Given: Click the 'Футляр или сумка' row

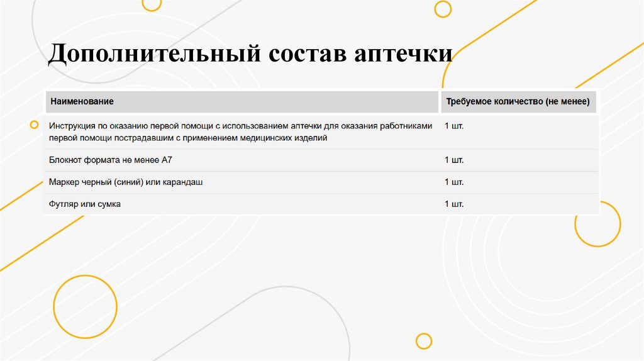Looking at the screenshot, I should [x=321, y=204].
